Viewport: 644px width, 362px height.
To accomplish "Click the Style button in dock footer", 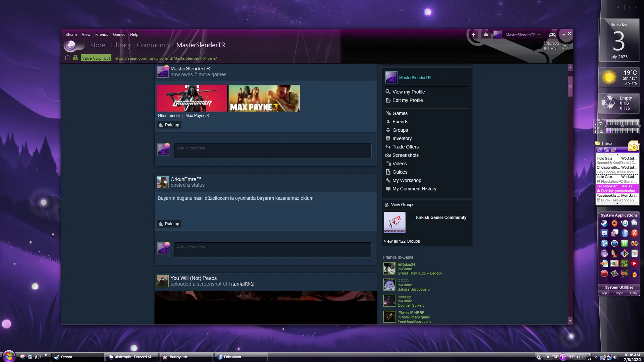I will pos(619,293).
